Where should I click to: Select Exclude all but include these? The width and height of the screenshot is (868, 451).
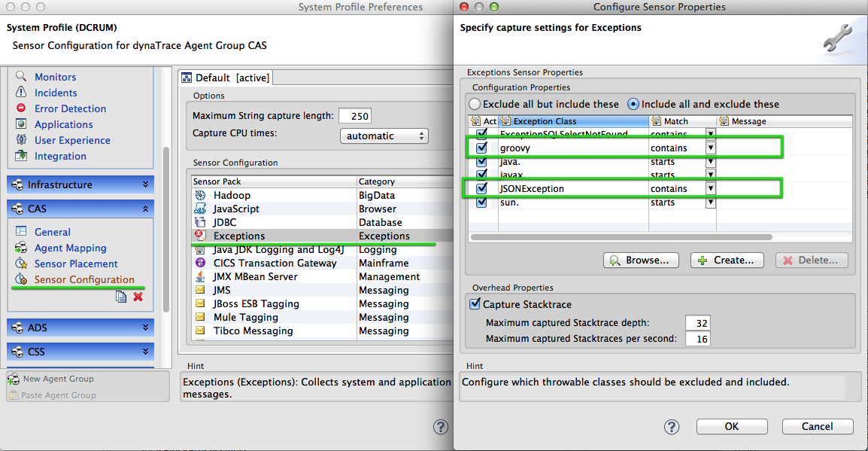pyautogui.click(x=475, y=104)
